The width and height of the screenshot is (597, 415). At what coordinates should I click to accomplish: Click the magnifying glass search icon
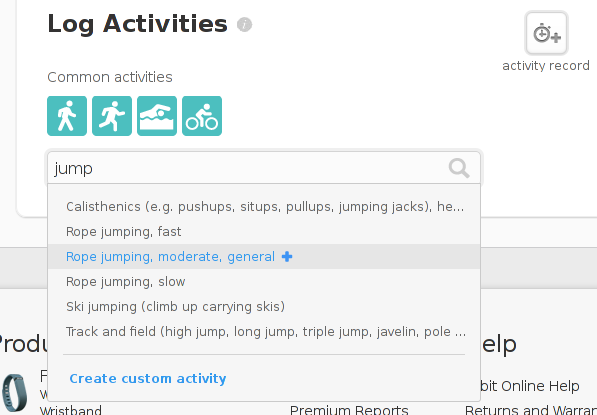(459, 168)
